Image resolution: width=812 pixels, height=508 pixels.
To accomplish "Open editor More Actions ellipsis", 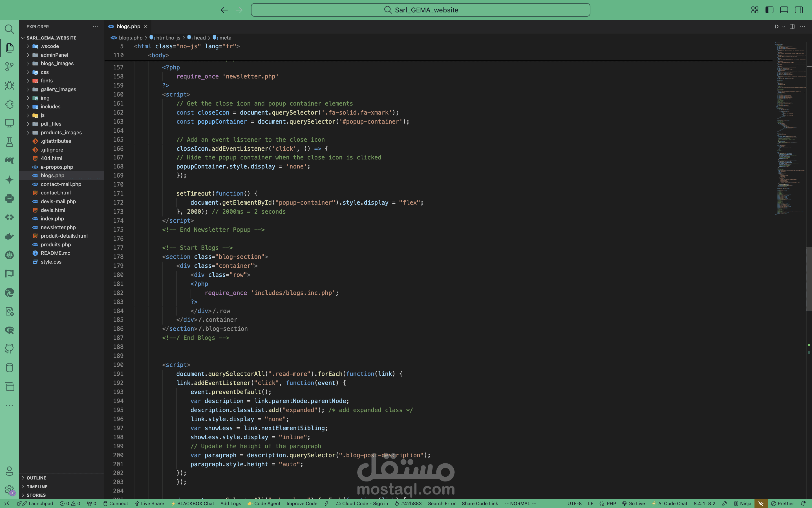I will pos(803,27).
